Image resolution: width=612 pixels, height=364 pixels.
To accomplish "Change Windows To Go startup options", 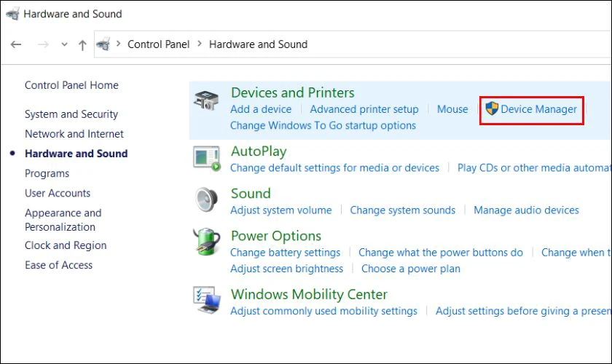I will (323, 126).
